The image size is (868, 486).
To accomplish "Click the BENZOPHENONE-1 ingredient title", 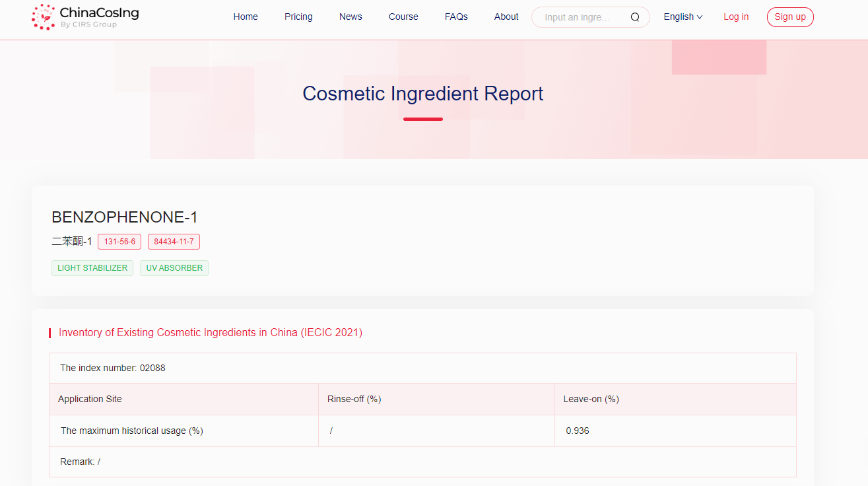I will pos(125,217).
